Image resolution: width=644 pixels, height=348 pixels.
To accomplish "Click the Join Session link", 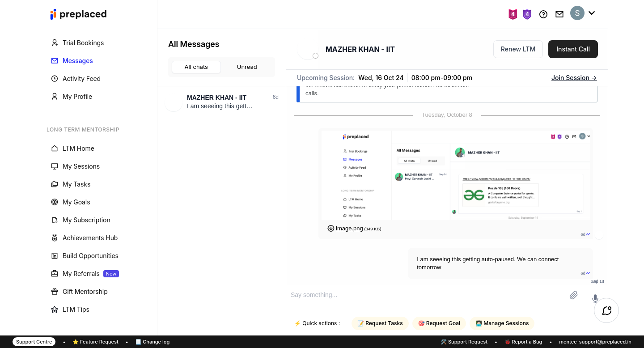I will pos(574,78).
